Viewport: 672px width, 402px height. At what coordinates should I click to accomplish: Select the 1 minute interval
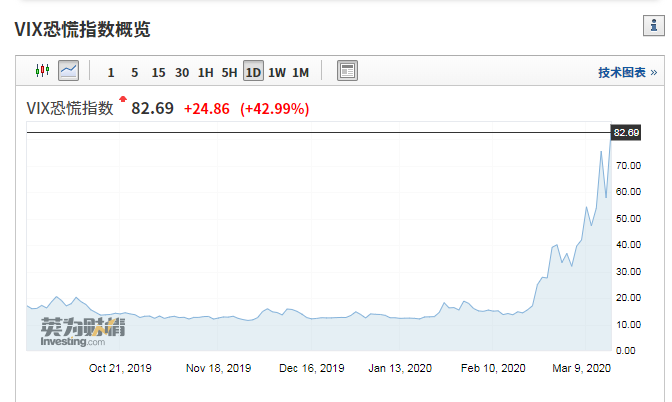pyautogui.click(x=111, y=72)
